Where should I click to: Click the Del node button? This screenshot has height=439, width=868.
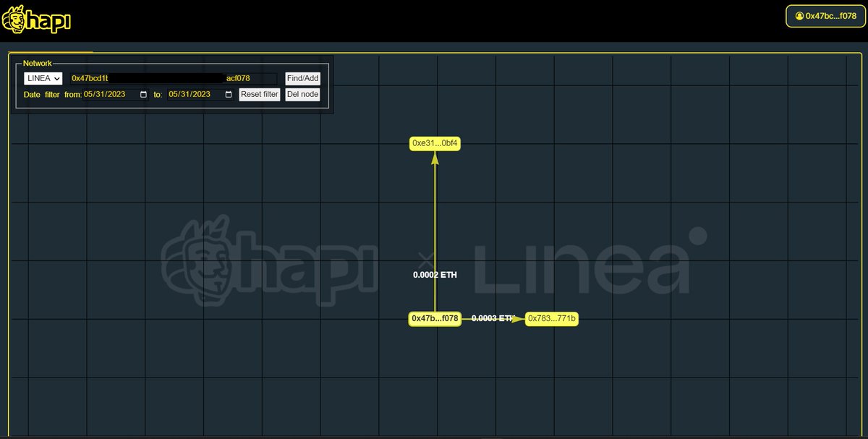pos(302,94)
